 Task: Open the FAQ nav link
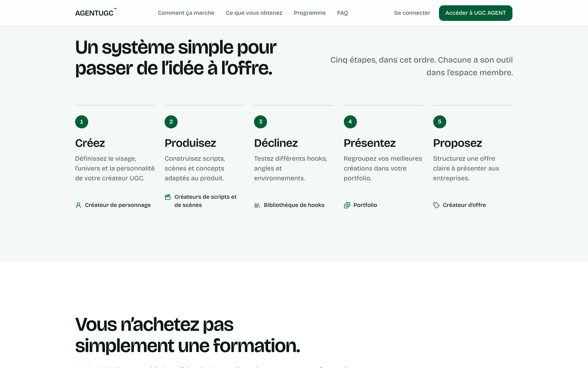342,13
